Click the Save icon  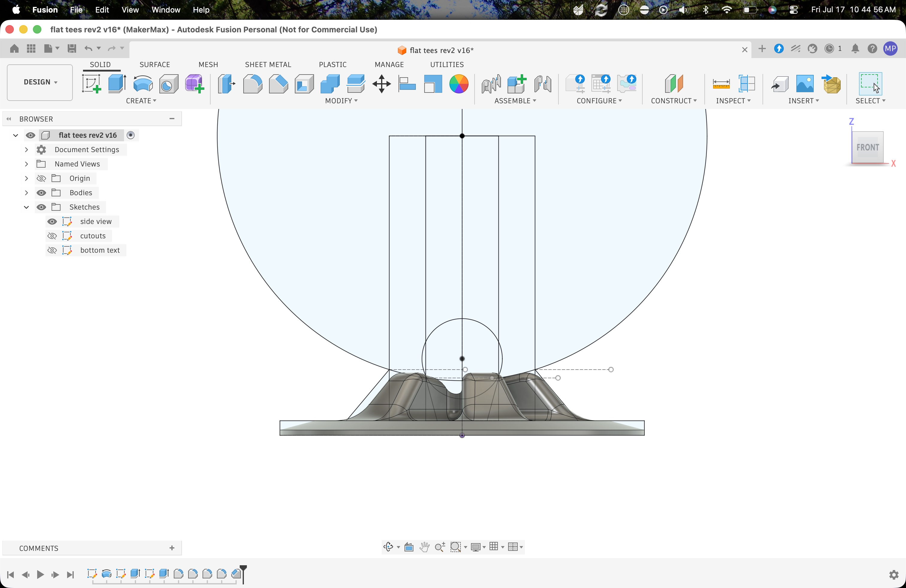pyautogui.click(x=72, y=48)
